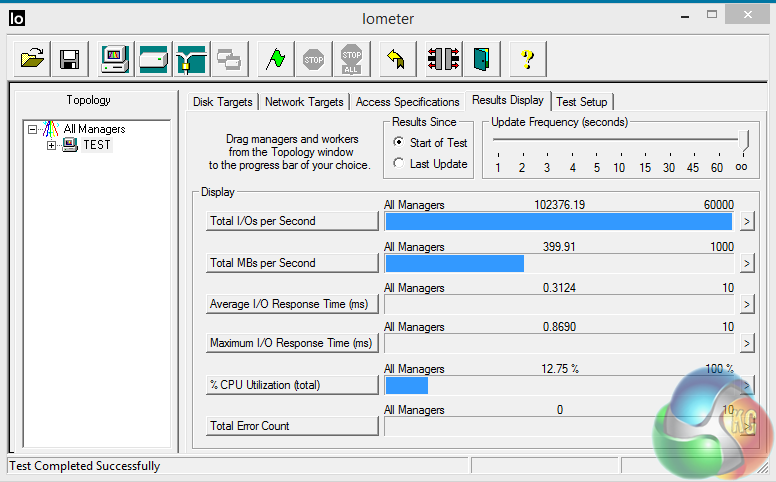Click % CPU Utilization (total) button
Viewport: 776px width, 482px height.
click(292, 386)
